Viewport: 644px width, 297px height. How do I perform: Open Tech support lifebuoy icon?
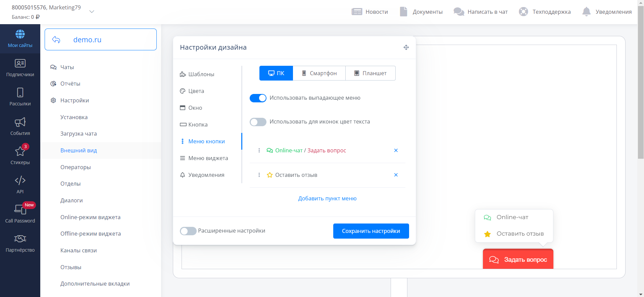[x=523, y=12]
